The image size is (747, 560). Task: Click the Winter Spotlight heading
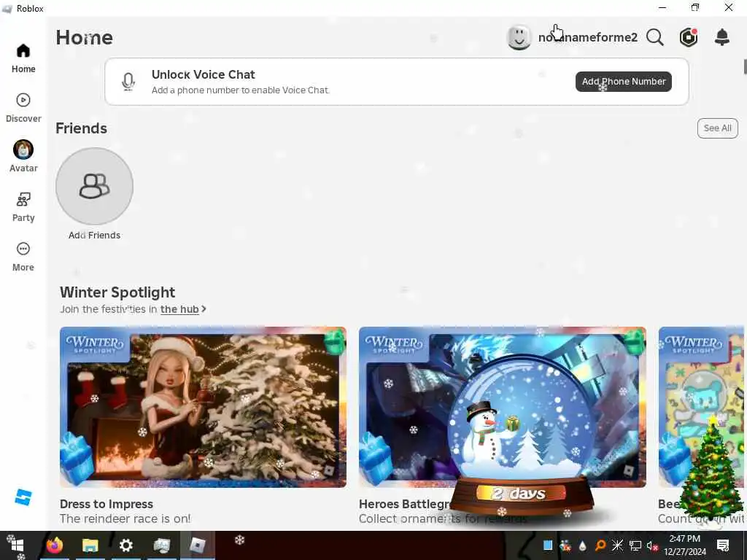117,292
